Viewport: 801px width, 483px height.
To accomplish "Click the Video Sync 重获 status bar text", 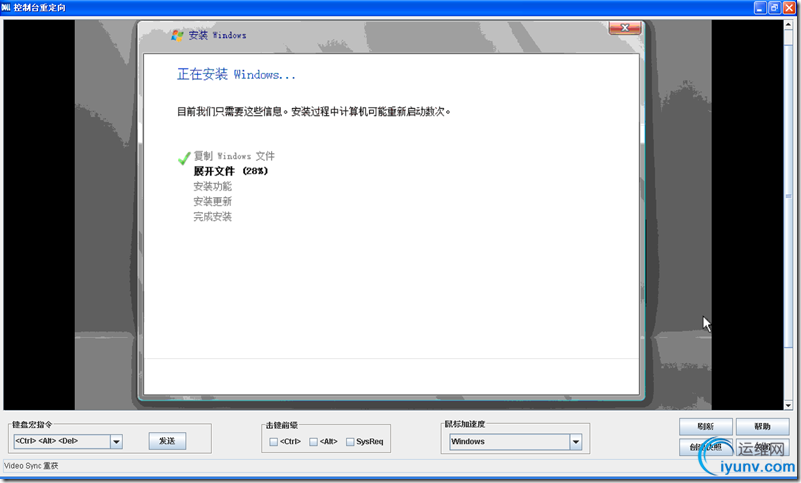I will click(x=31, y=466).
